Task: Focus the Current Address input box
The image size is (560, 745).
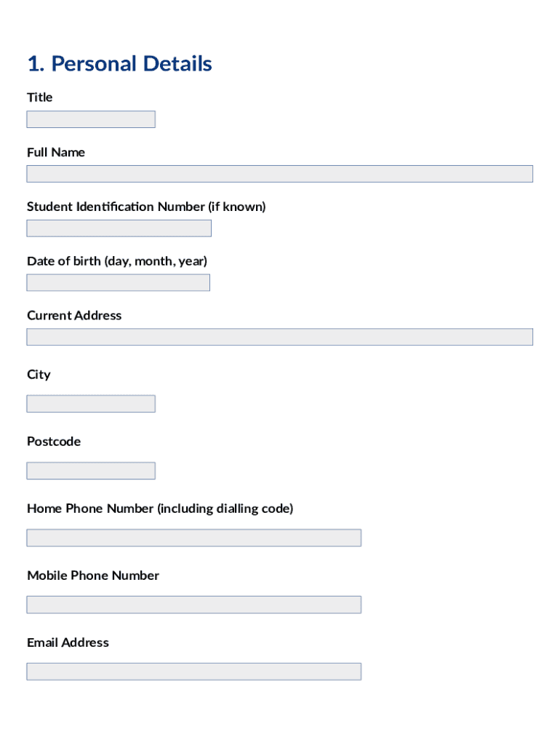Action: [x=279, y=337]
